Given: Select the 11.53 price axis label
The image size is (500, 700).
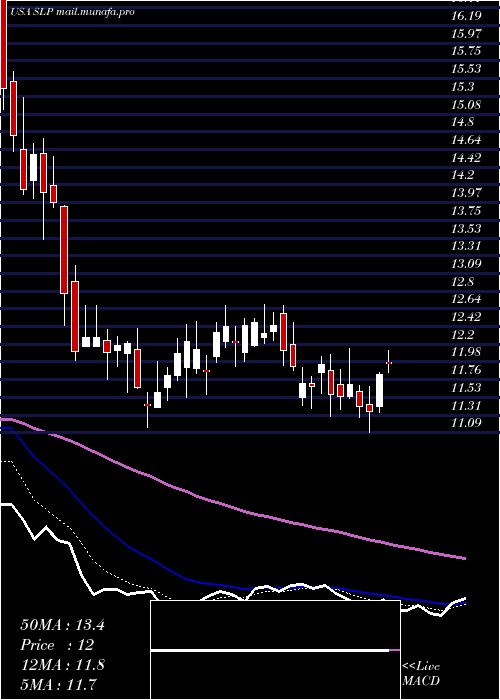Looking at the screenshot, I should point(466,388).
